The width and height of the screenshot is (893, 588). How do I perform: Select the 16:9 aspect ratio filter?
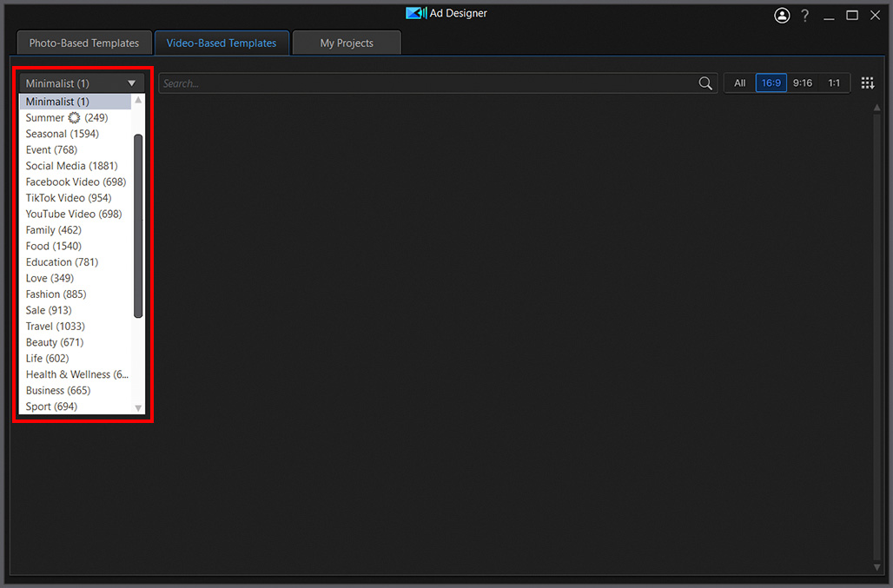point(771,83)
